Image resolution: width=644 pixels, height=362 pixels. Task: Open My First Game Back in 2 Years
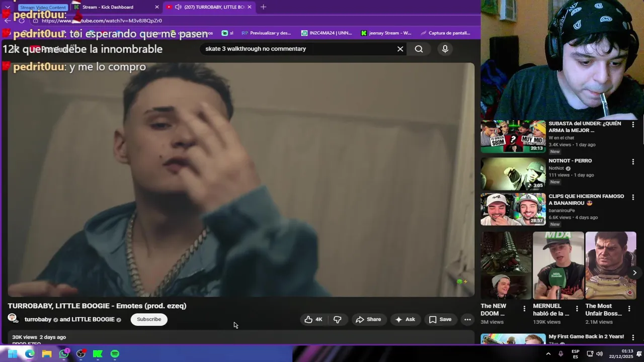click(586, 336)
